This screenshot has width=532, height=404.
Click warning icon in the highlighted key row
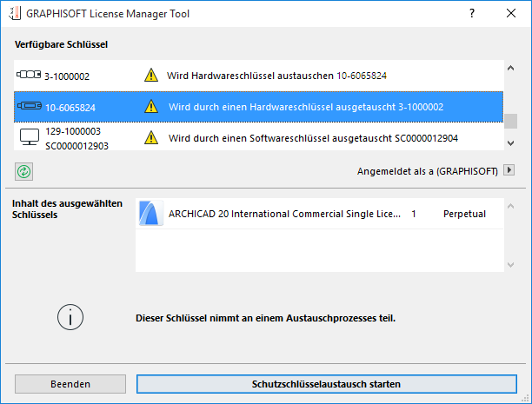pyautogui.click(x=150, y=107)
